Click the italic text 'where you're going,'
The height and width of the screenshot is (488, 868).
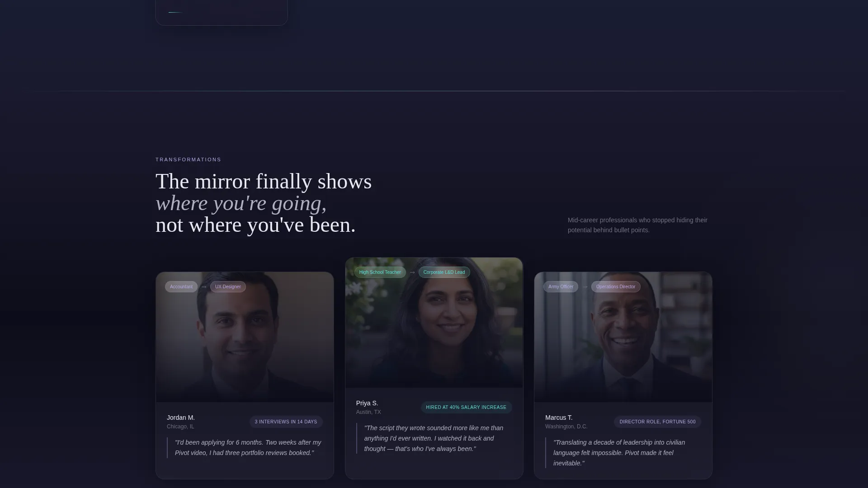(x=241, y=203)
